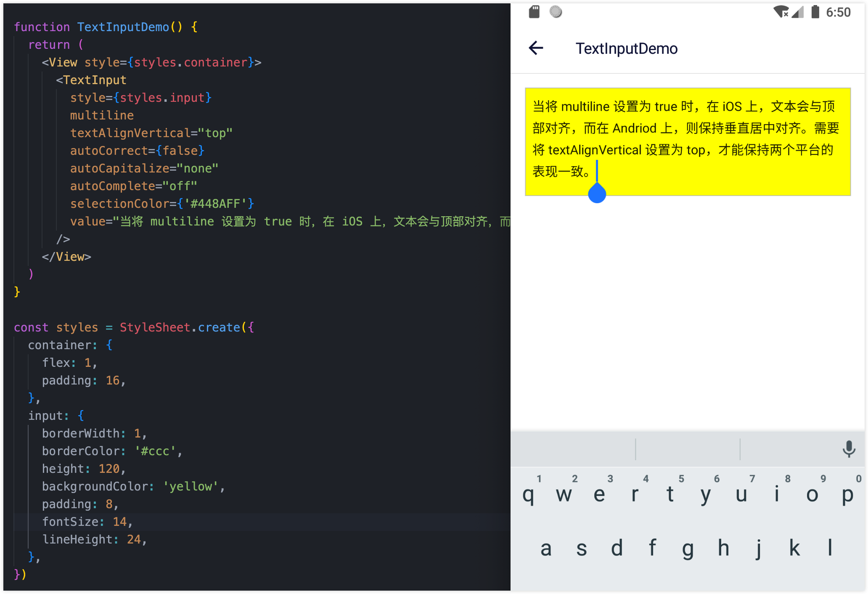Tap the 'w' key on the keyboard
This screenshot has height=594, width=868.
[564, 493]
